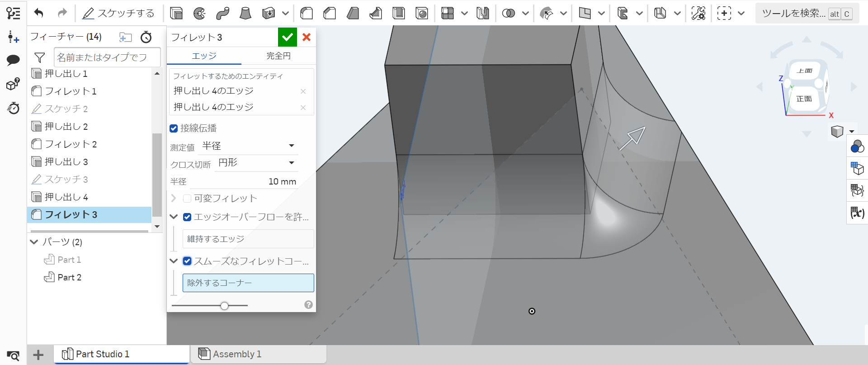Select the Modify fillet tool icon
This screenshot has height=365, width=868.
point(547,14)
